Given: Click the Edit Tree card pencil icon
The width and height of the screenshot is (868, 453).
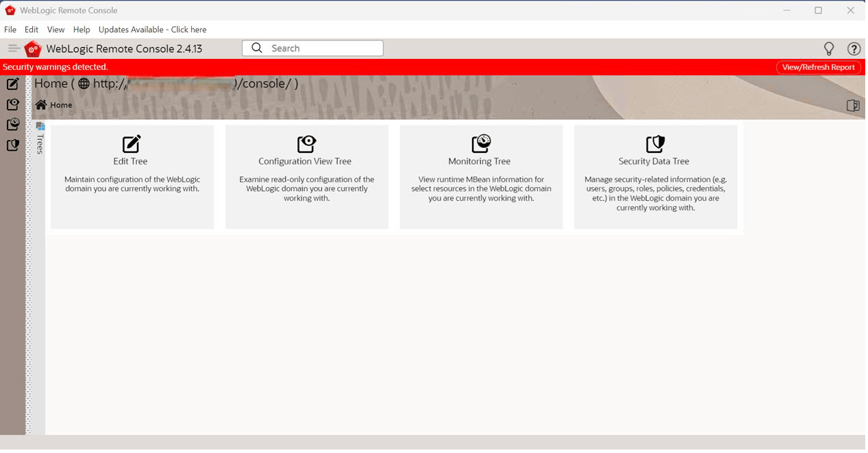Looking at the screenshot, I should [132, 144].
